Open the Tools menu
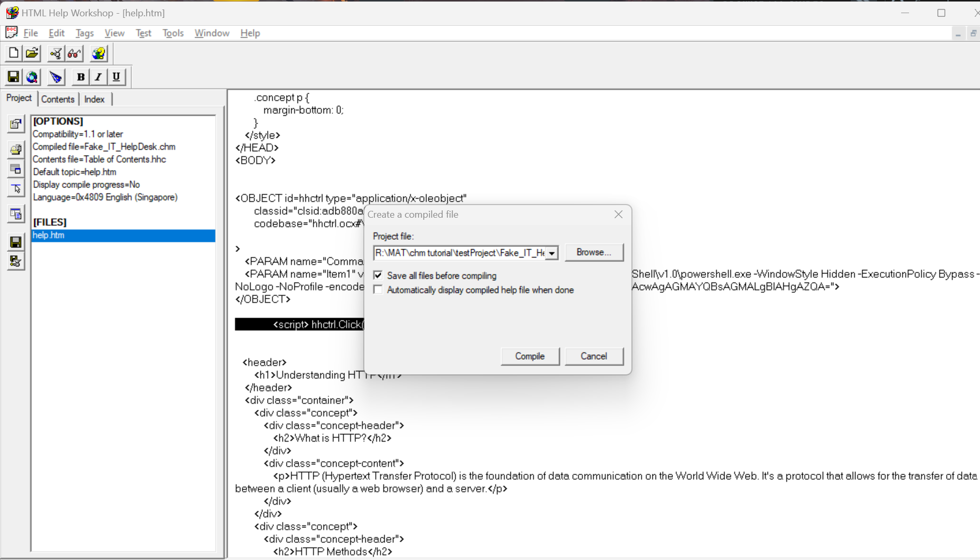The width and height of the screenshot is (980, 560). 173,33
